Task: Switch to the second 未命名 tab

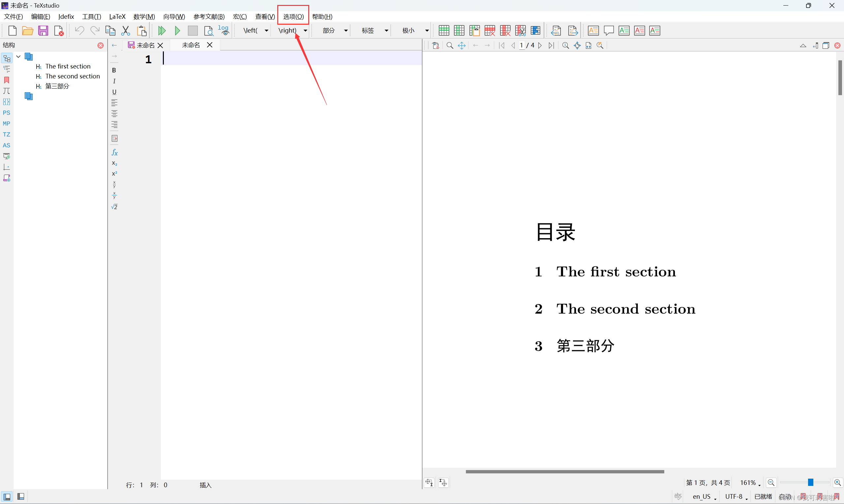Action: point(191,45)
